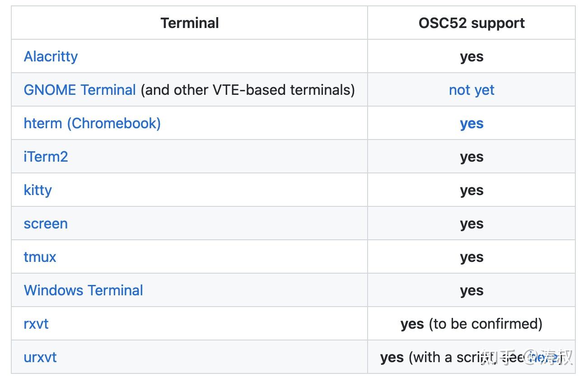Click the urxvt link
Viewport: 588px width, 382px height.
point(40,357)
